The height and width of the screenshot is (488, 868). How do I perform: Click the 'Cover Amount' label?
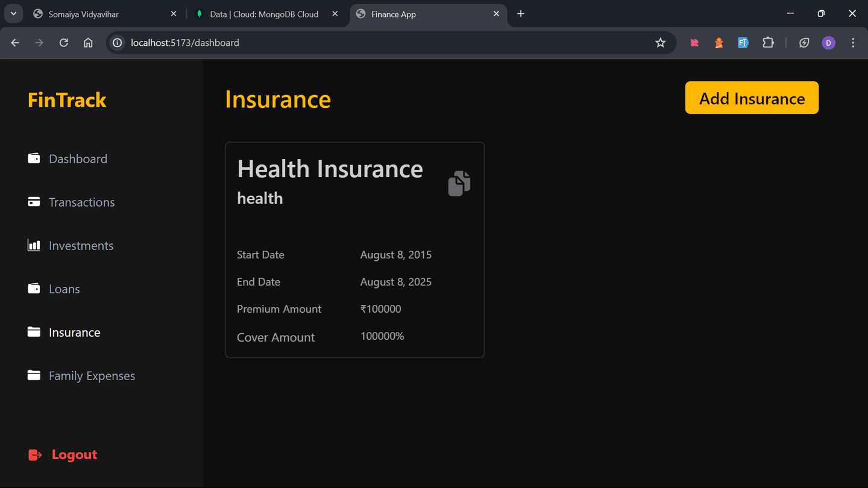click(x=275, y=337)
